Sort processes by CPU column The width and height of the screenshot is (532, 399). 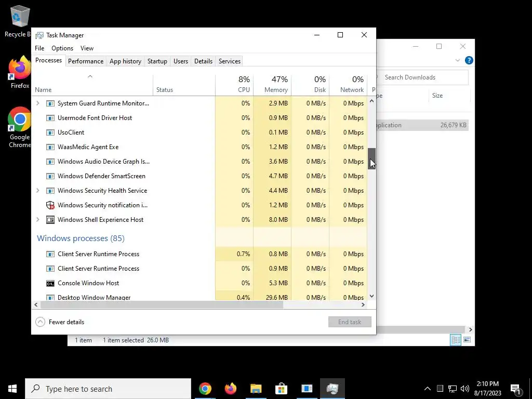tap(234, 85)
